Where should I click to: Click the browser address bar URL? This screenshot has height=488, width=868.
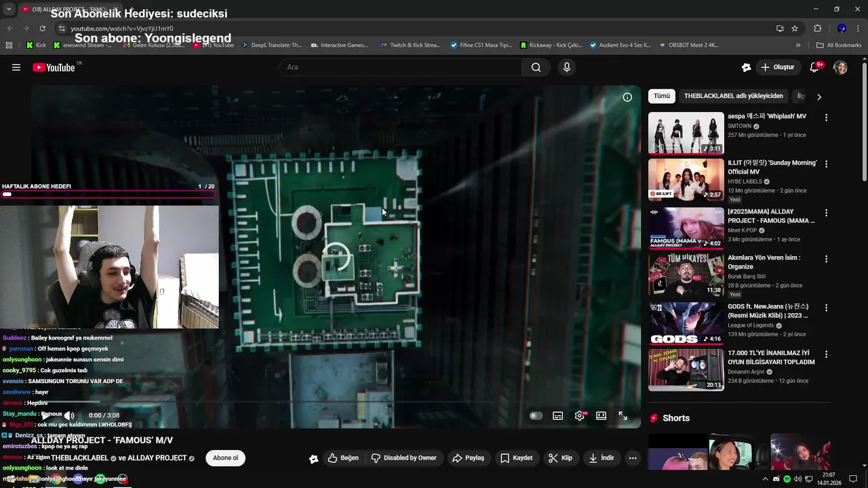(122, 28)
